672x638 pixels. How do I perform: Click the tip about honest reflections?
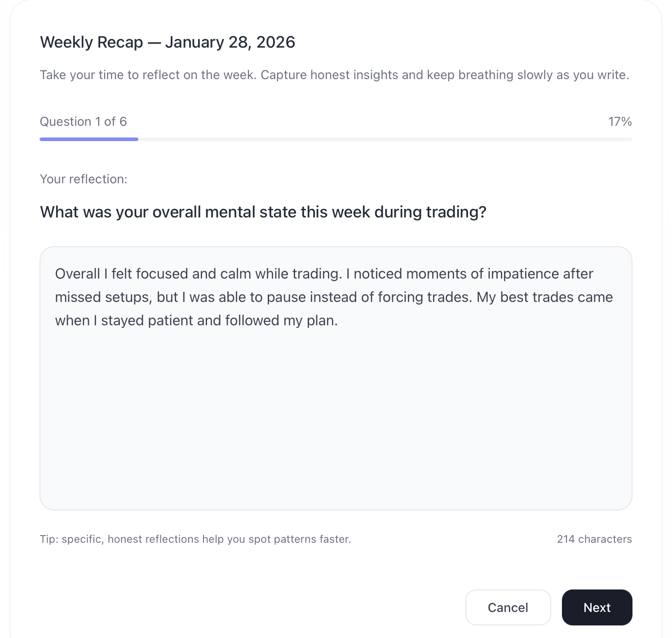(x=196, y=539)
